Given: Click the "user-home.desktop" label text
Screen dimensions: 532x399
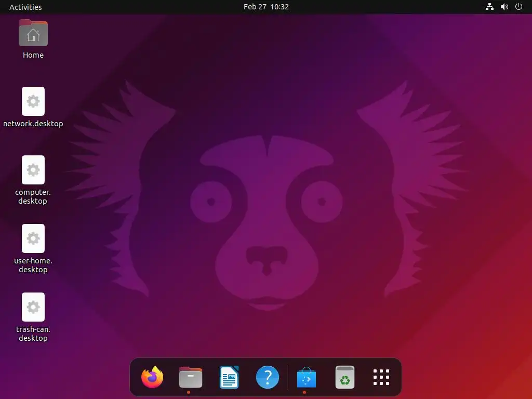Looking at the screenshot, I should [x=33, y=265].
